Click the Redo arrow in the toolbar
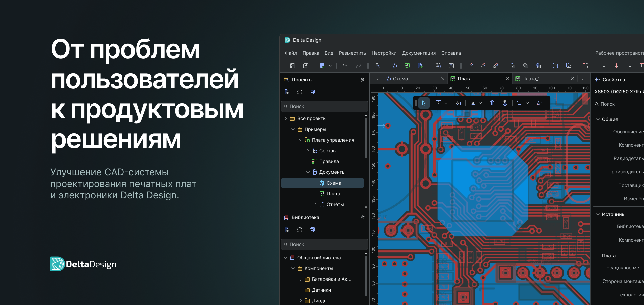This screenshot has height=305, width=644. pyautogui.click(x=359, y=66)
